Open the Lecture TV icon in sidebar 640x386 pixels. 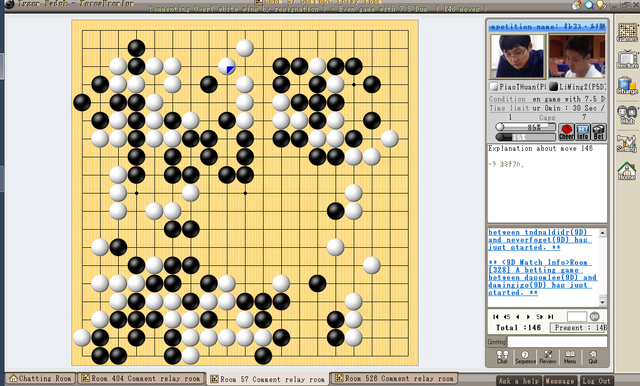(627, 60)
